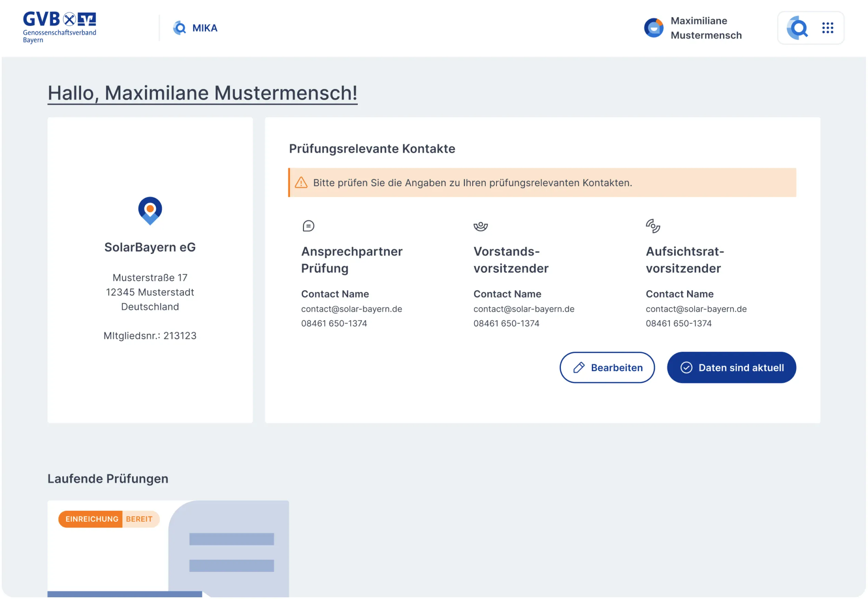Click the board icon above Vorstandsvorsitzender
This screenshot has width=868, height=599.
[480, 226]
